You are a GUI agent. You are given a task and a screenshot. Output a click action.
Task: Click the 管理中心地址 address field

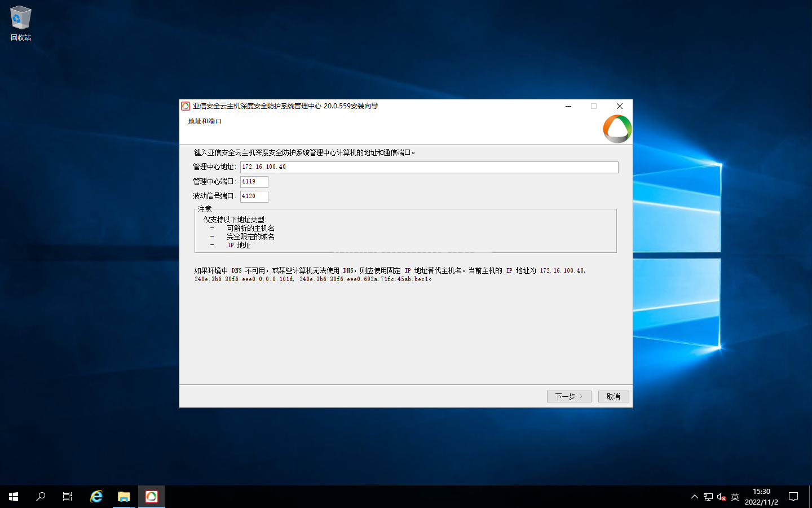pyautogui.click(x=429, y=167)
